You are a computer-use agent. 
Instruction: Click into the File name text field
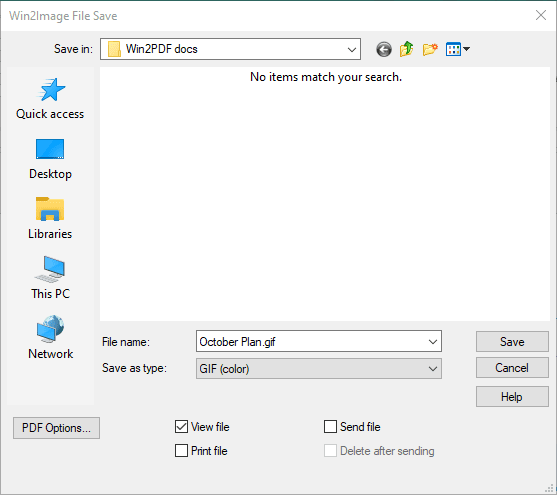pyautogui.click(x=311, y=342)
